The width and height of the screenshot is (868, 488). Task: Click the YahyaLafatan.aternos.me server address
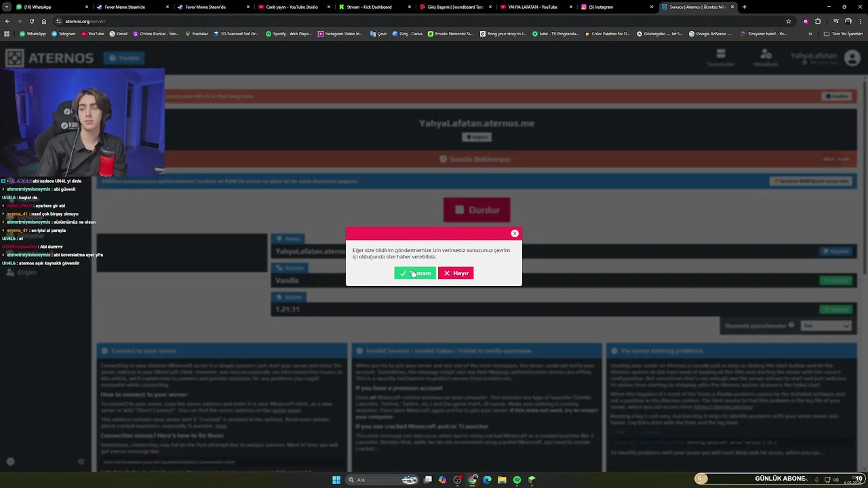pyautogui.click(x=477, y=123)
